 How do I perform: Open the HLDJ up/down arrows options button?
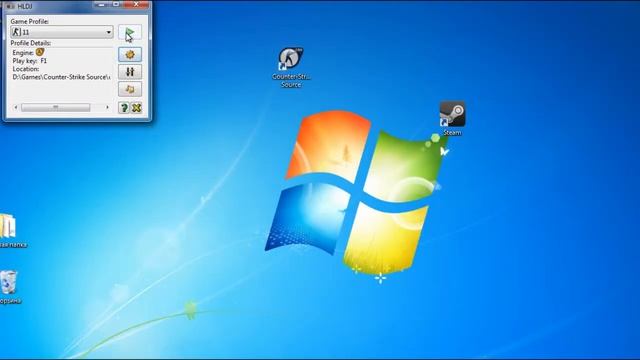coord(130,72)
